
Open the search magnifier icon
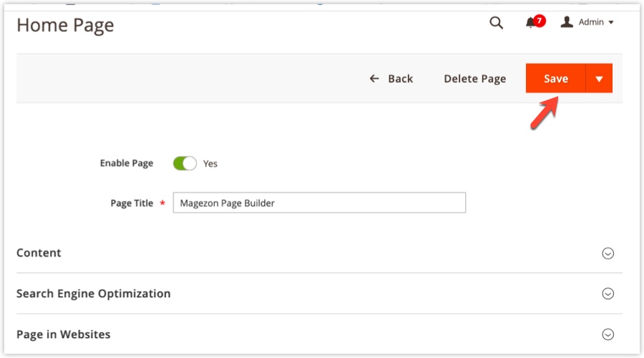tap(496, 23)
